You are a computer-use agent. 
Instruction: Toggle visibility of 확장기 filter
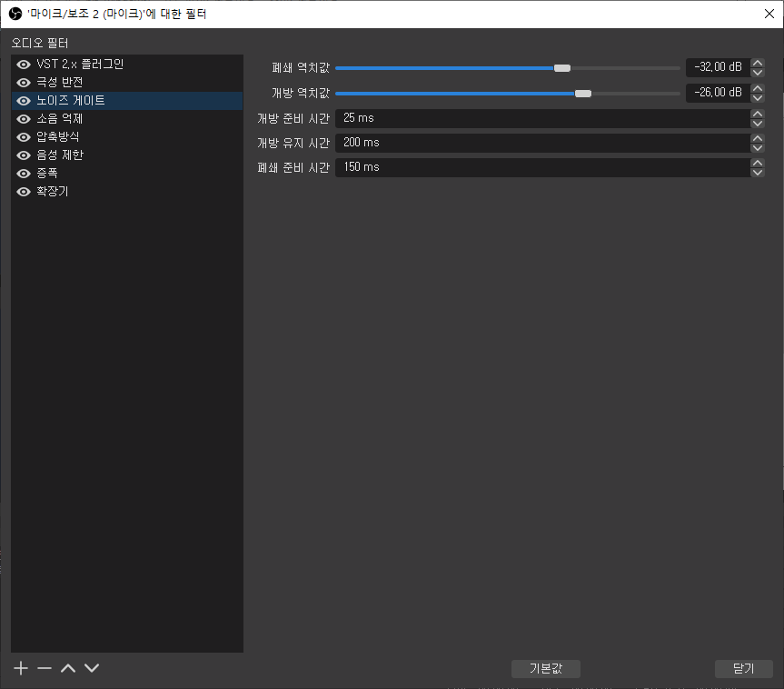click(x=24, y=192)
